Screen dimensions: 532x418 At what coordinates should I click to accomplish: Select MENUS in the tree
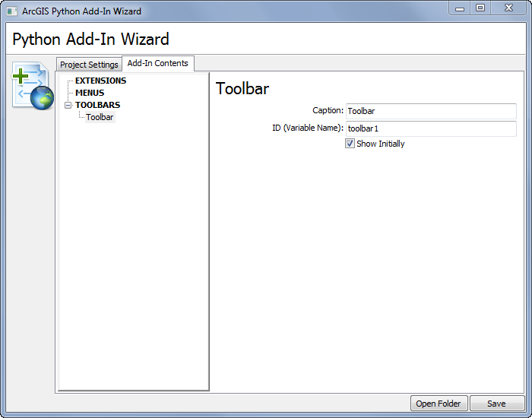tap(90, 93)
